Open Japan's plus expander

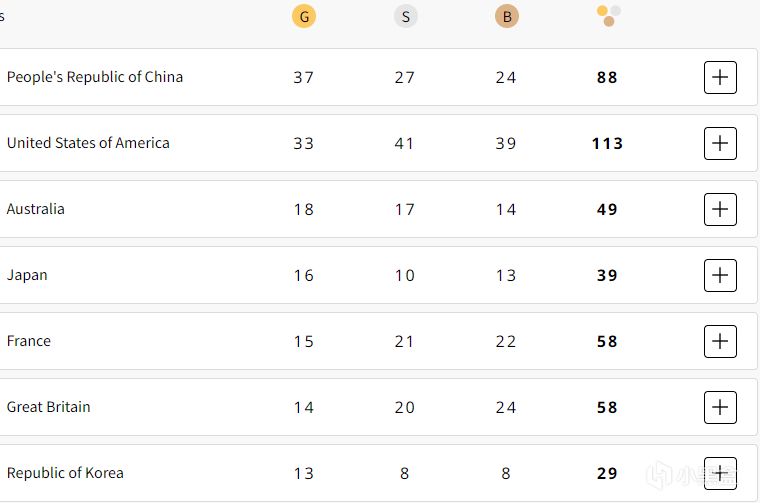tap(720, 275)
